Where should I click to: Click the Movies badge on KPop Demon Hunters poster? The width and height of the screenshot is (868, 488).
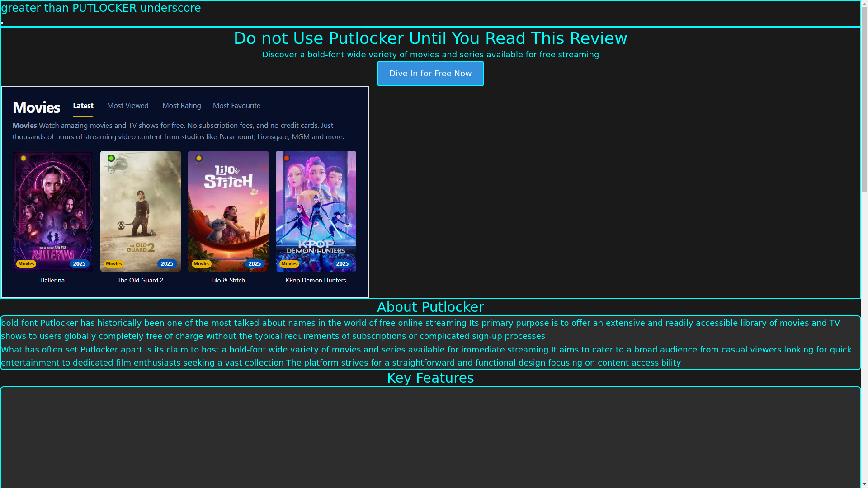coord(289,264)
